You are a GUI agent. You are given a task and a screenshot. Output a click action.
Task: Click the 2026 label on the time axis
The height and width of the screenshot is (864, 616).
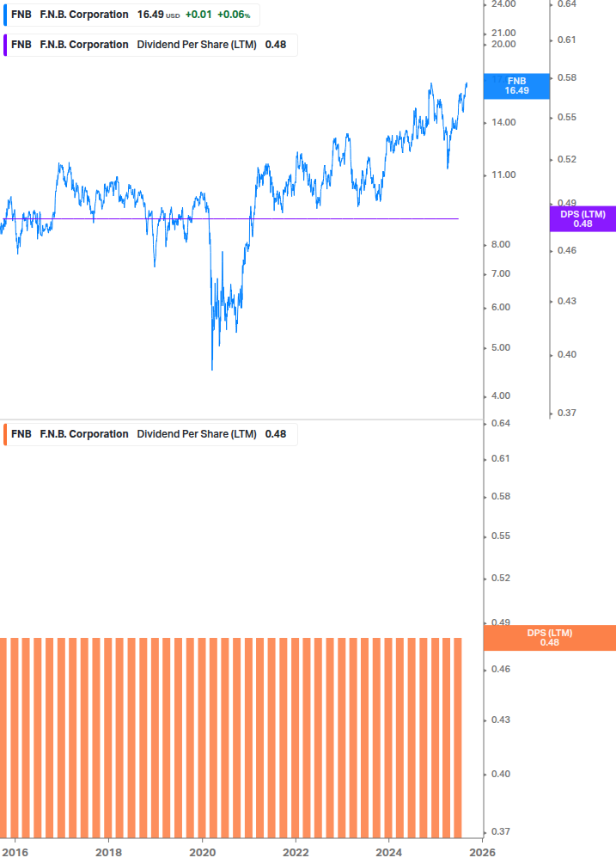(x=482, y=853)
